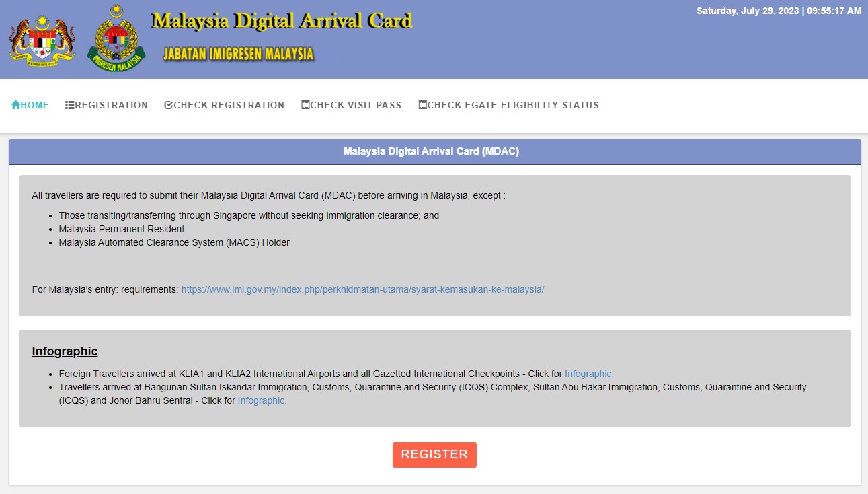Viewport: 868px width, 494px height.
Task: Click the icon beside CHECK EGATE ELIGIBILITY STATUS
Action: click(422, 105)
